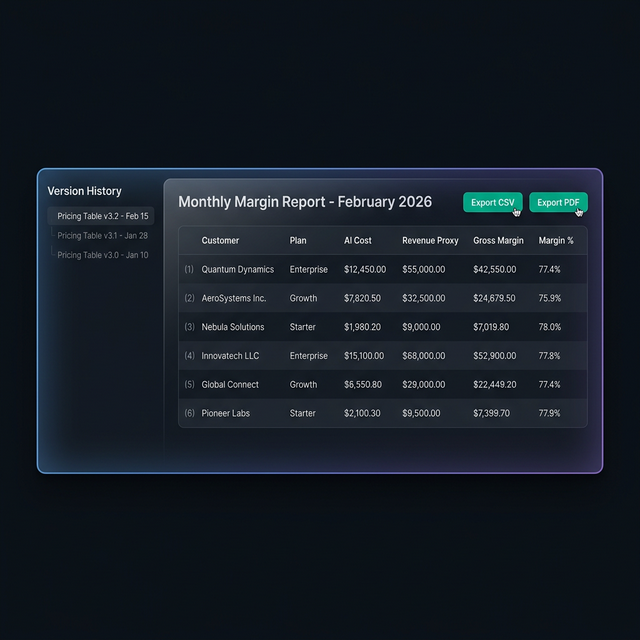Screen dimensions: 640x640
Task: Click the Export PDF button
Action: click(558, 202)
